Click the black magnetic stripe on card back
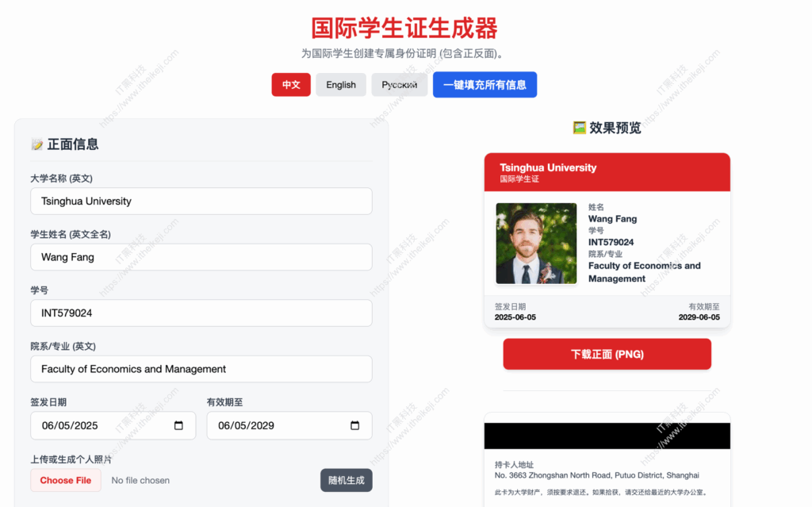Screen dimensions: 812x507 point(607,436)
